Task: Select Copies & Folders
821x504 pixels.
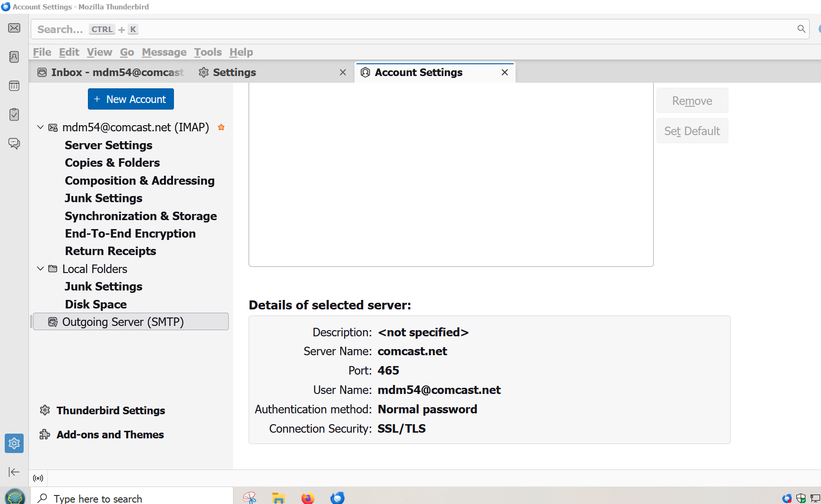Action: point(112,162)
